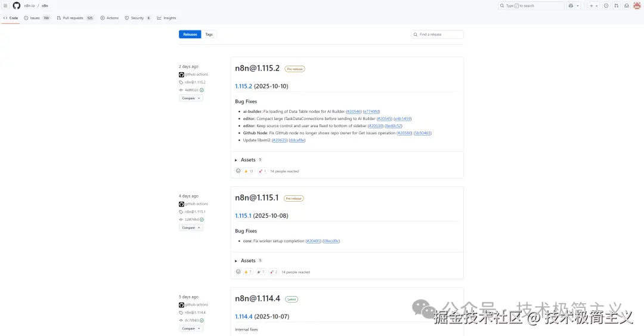Screen dimensions: 644x336
Task: Open the Issues tab
Action: click(x=37, y=18)
